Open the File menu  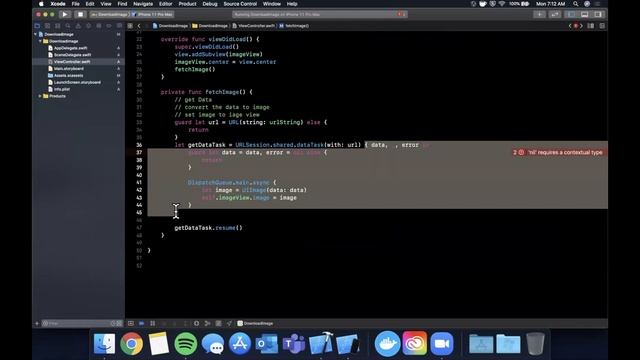click(x=76, y=4)
